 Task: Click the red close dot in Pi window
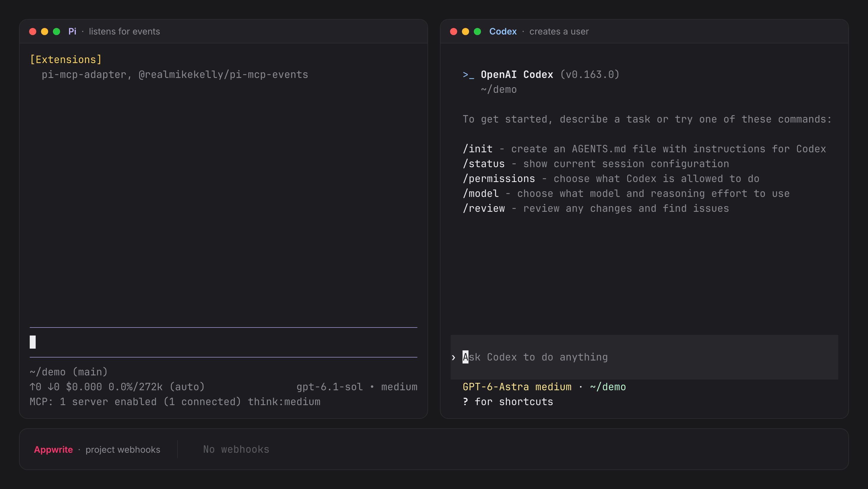point(33,31)
